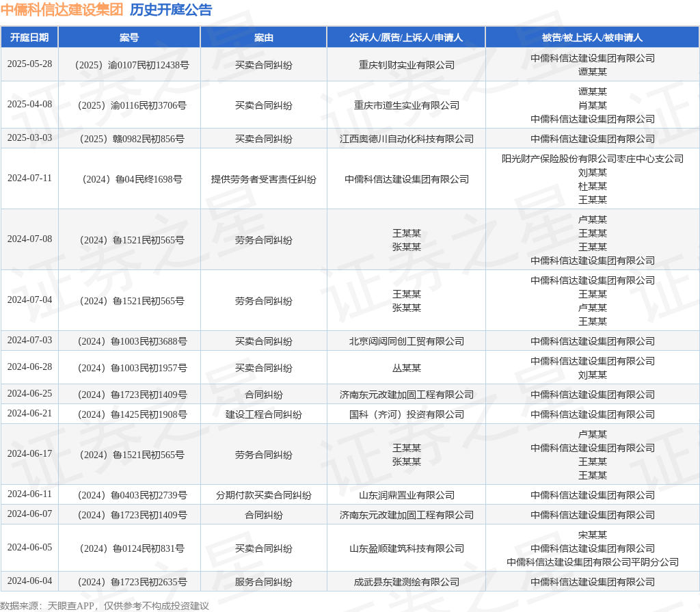Click the orange title 中儒科信达建设集团
700x612 pixels.
pos(62,10)
